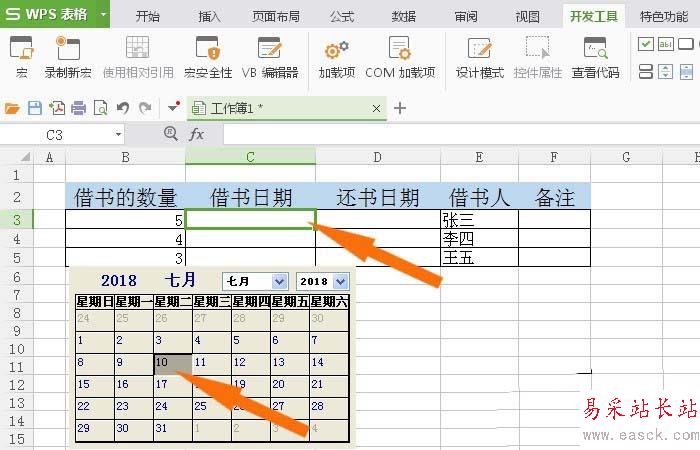
Task: Insert a list box control
Action: pyautogui.click(x=646, y=71)
